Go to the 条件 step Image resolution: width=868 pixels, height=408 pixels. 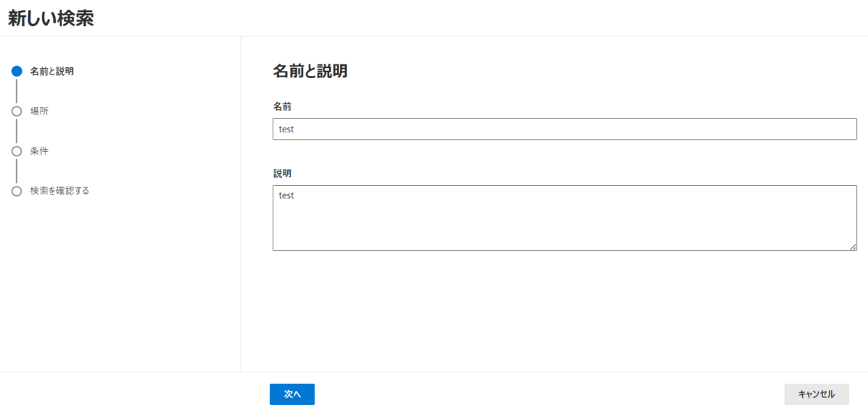40,151
